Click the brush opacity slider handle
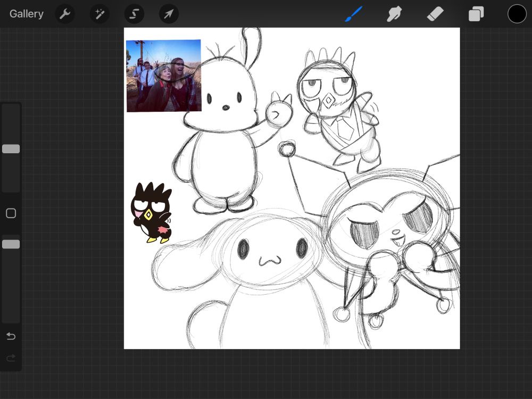This screenshot has width=532, height=399. (x=11, y=244)
